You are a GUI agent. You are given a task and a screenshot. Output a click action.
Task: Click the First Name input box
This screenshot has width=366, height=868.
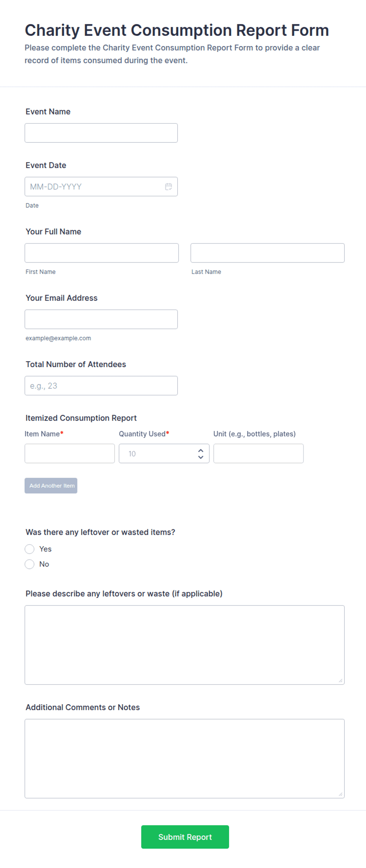(x=102, y=253)
